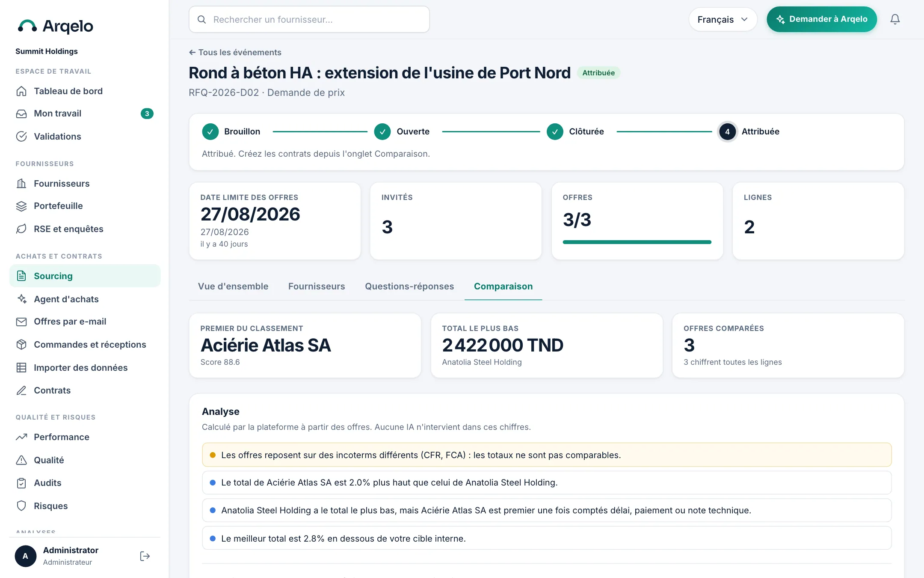Click the Clôturée step checkmark
This screenshot has width=924, height=578.
click(555, 132)
